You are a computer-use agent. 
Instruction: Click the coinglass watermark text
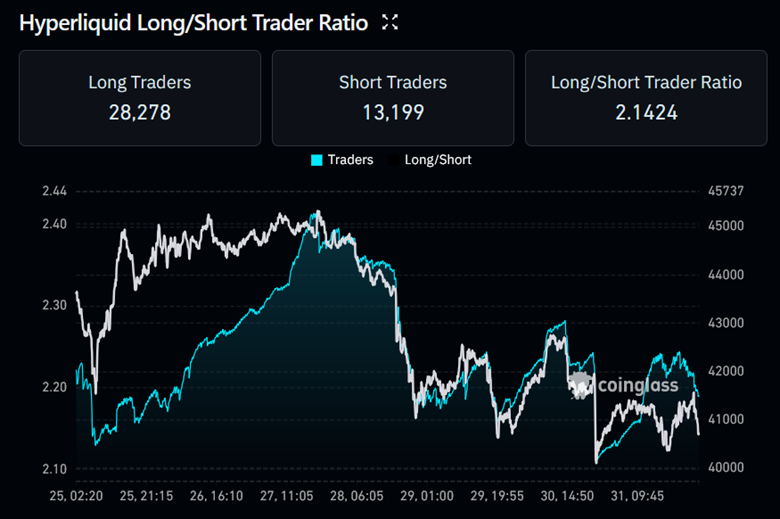(637, 386)
